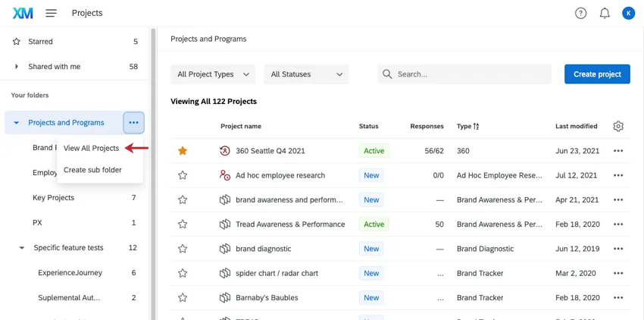Star the Barnaby's Baubles project
This screenshot has width=644, height=320.
(x=183, y=298)
